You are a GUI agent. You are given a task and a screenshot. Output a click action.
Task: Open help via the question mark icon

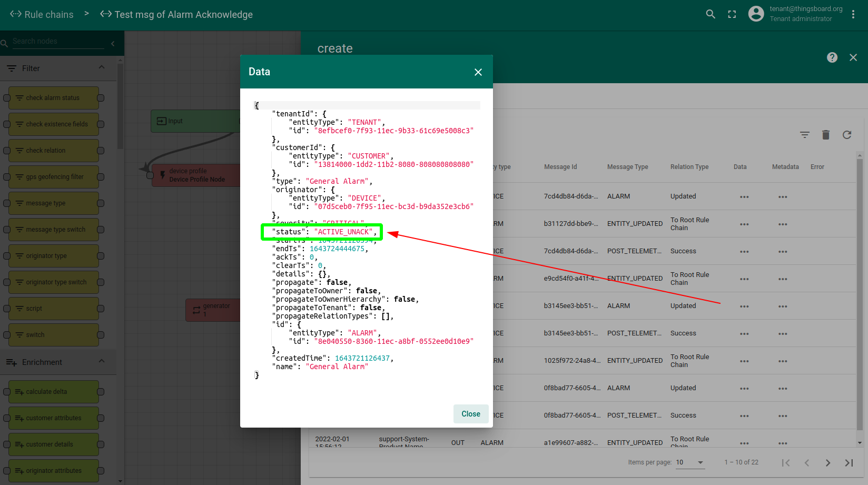[832, 57]
